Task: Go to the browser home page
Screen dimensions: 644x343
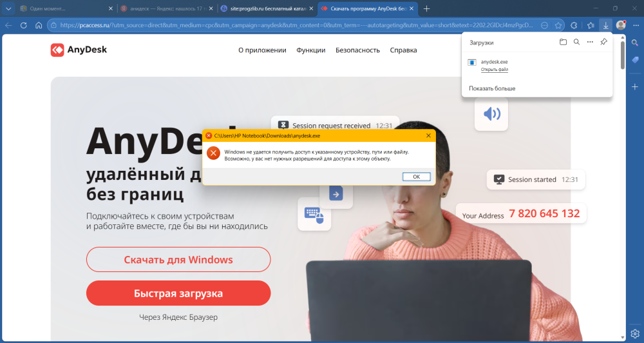Action: pyautogui.click(x=39, y=25)
